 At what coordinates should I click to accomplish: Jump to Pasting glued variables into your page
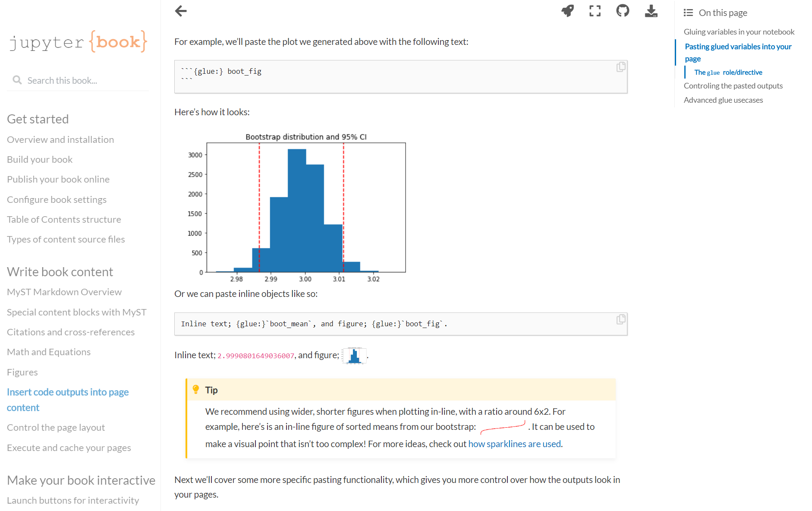738,52
